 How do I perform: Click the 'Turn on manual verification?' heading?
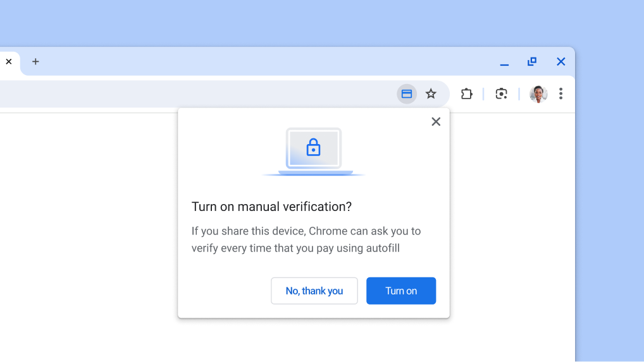271,207
